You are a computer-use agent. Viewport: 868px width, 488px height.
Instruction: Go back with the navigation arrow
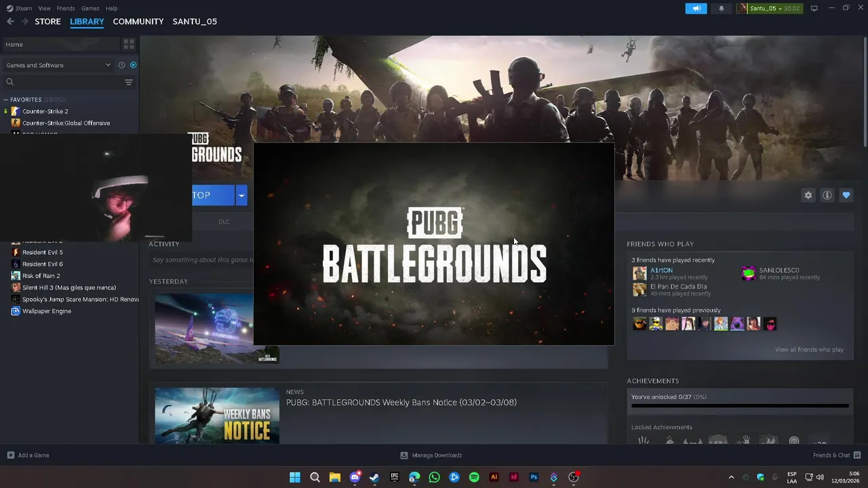(10, 22)
